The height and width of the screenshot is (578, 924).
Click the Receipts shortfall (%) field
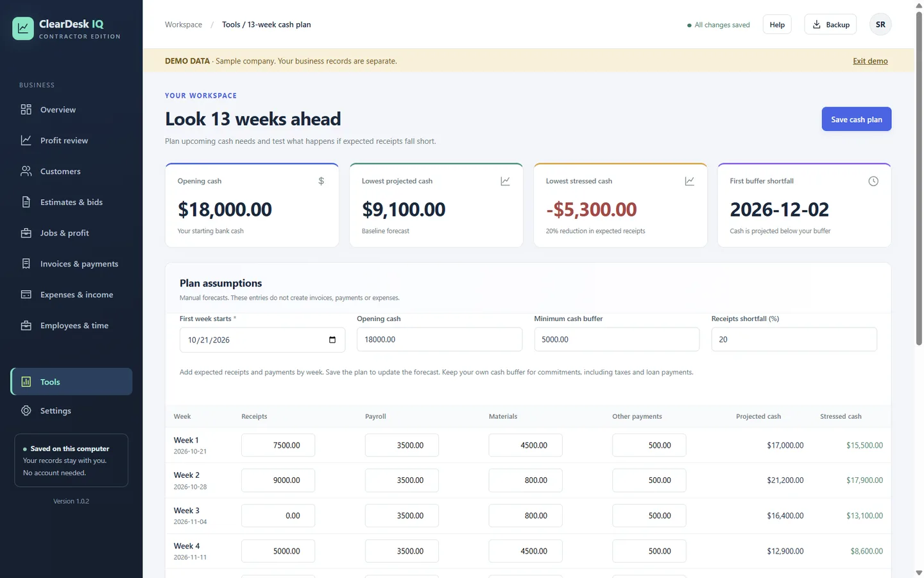[x=794, y=339]
